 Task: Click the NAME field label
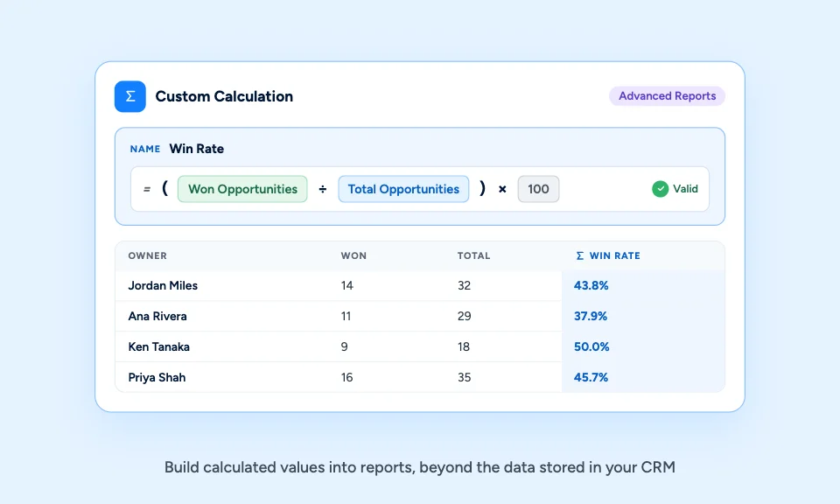tap(145, 149)
